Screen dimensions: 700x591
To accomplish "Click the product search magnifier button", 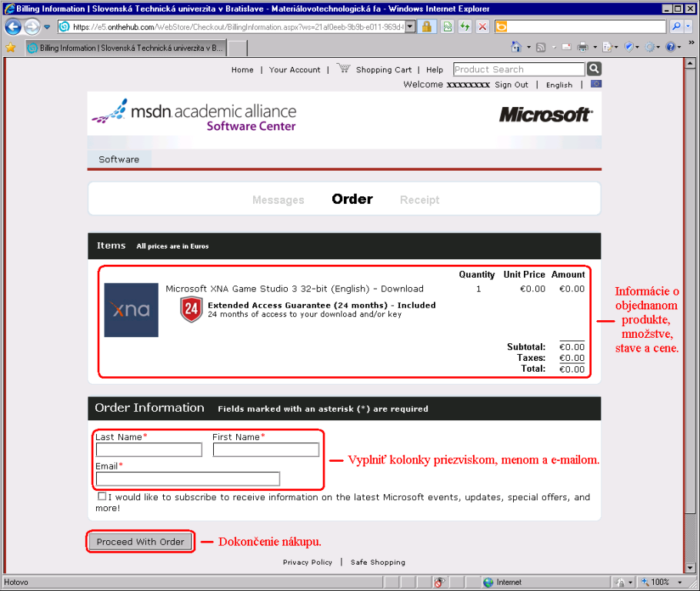I will pos(594,68).
